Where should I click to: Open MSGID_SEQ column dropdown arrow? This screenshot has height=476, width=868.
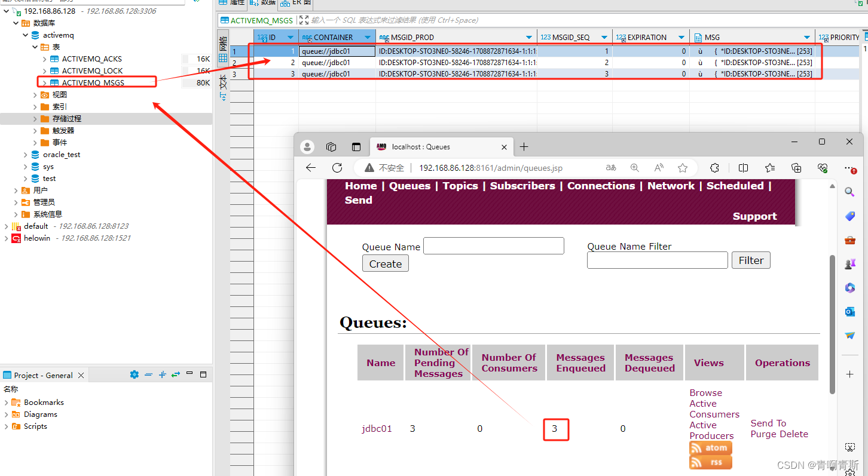pos(604,38)
